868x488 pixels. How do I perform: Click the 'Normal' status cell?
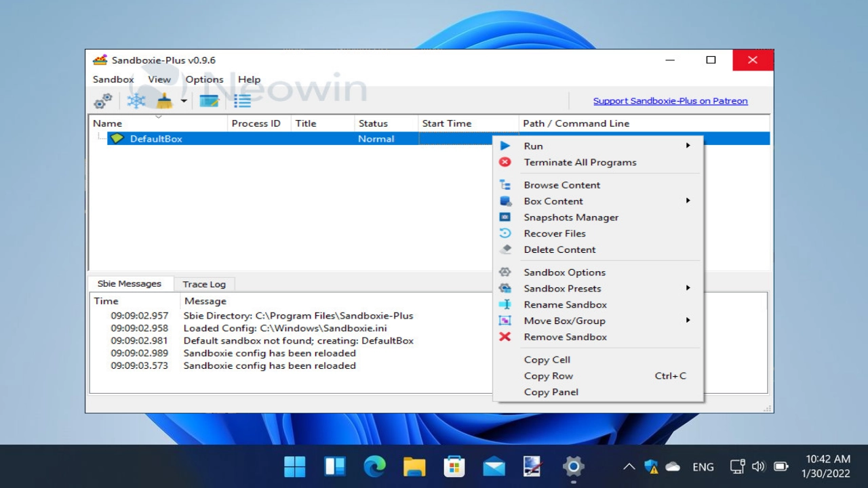376,138
